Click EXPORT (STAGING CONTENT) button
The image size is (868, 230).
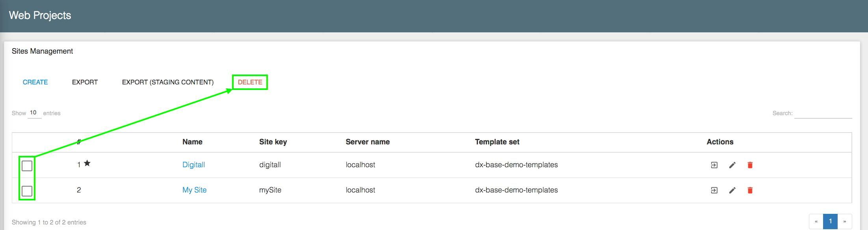168,82
